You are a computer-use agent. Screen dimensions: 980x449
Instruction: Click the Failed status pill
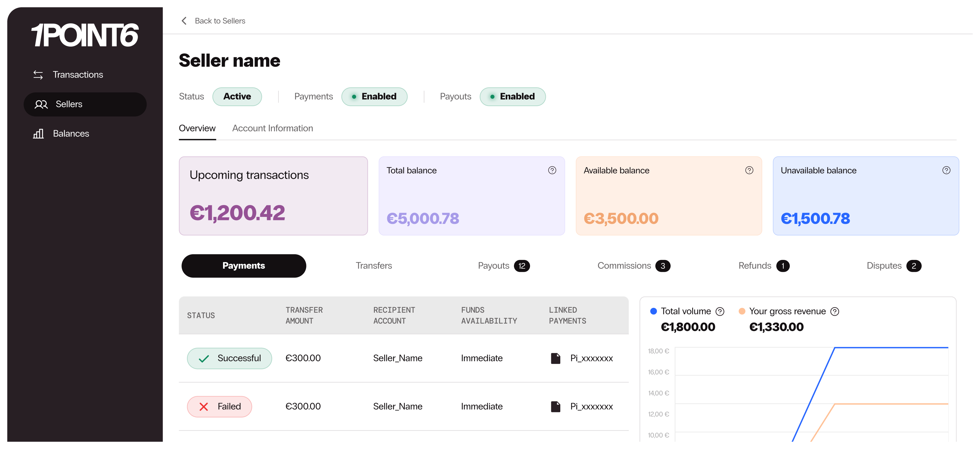point(219,406)
